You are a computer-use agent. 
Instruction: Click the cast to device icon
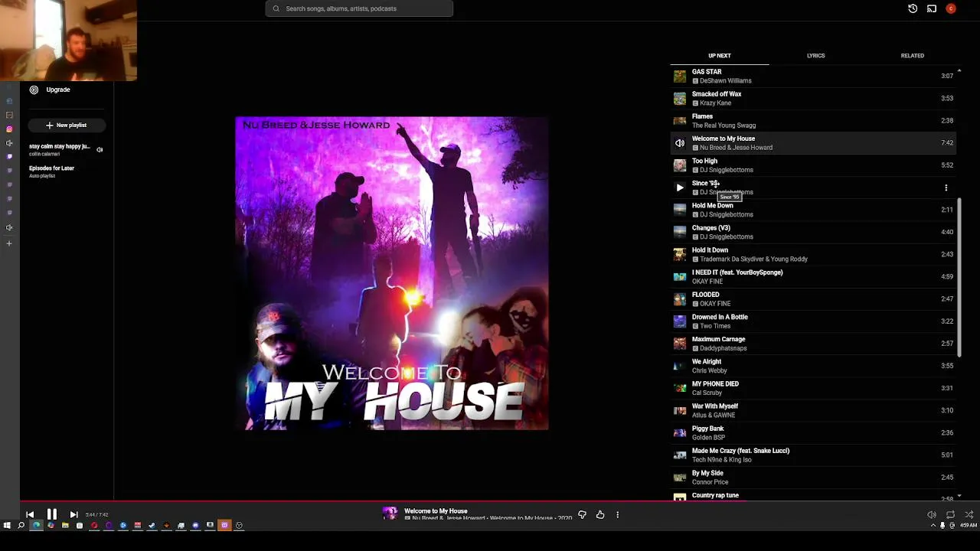932,8
